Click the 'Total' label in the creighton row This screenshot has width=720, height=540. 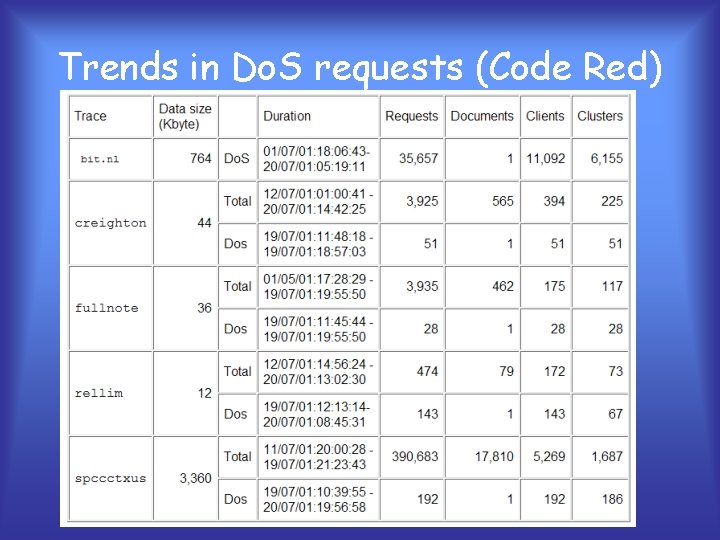237,201
